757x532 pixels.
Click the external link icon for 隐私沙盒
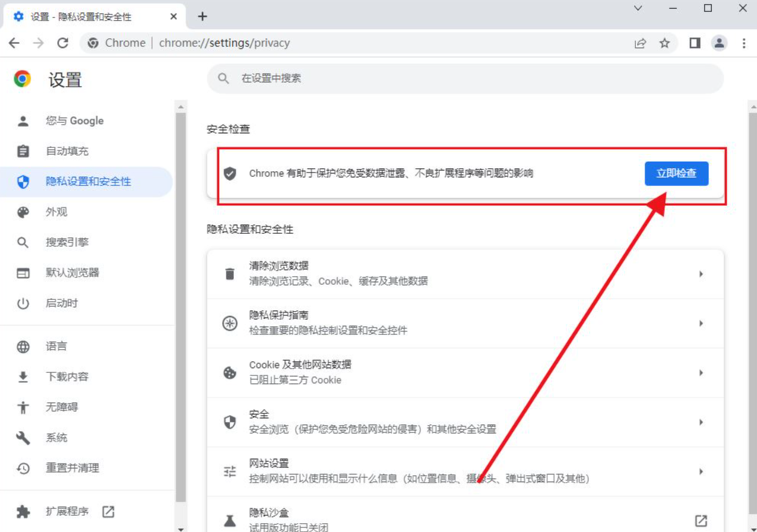701,521
